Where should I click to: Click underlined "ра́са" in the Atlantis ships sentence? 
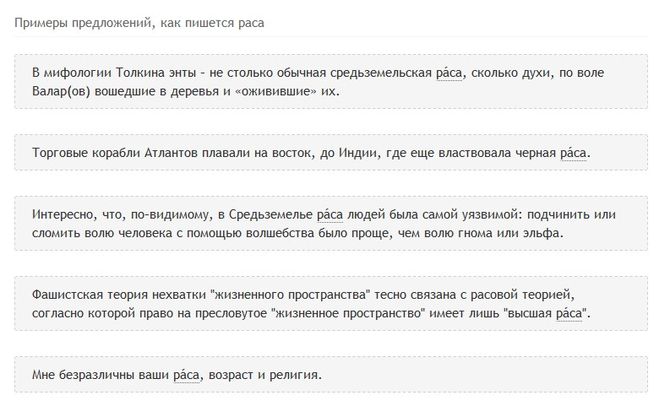pyautogui.click(x=573, y=153)
